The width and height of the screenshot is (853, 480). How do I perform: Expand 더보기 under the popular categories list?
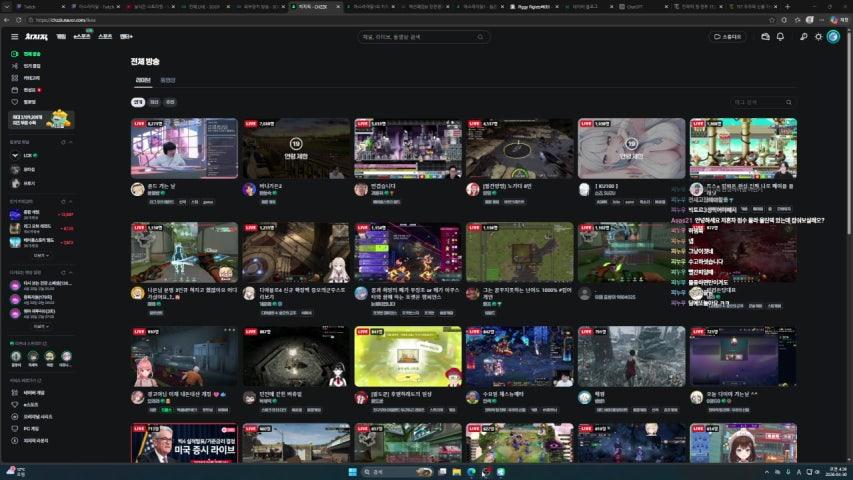(x=40, y=256)
